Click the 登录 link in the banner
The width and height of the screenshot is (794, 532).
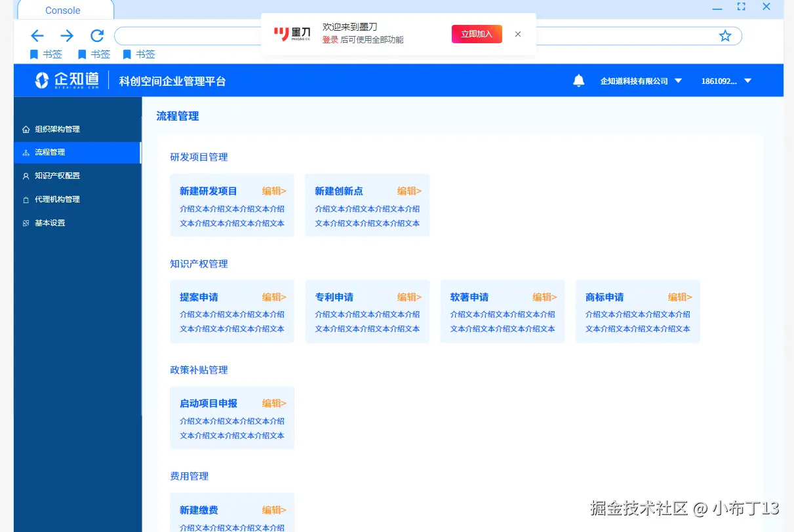tap(330, 39)
